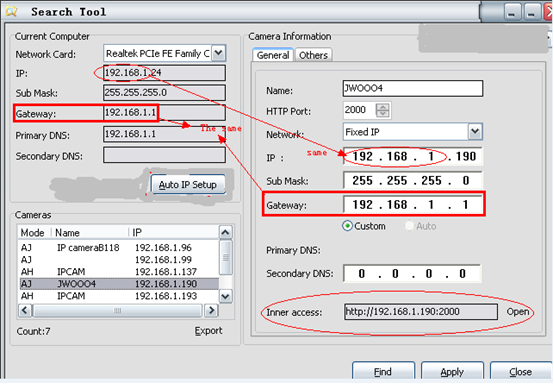Select IPCAM row with 192.168.1.193
This screenshot has height=384, width=554.
click(x=119, y=296)
